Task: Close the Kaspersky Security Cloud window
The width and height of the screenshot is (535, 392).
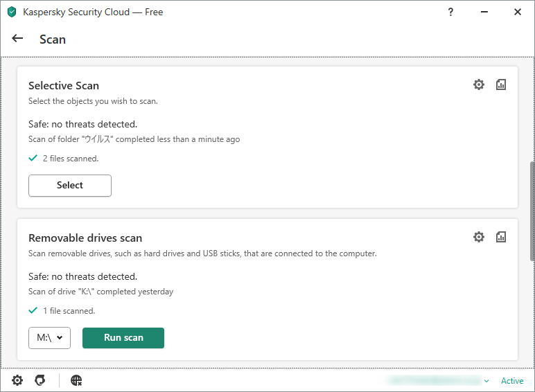Action: tap(518, 12)
